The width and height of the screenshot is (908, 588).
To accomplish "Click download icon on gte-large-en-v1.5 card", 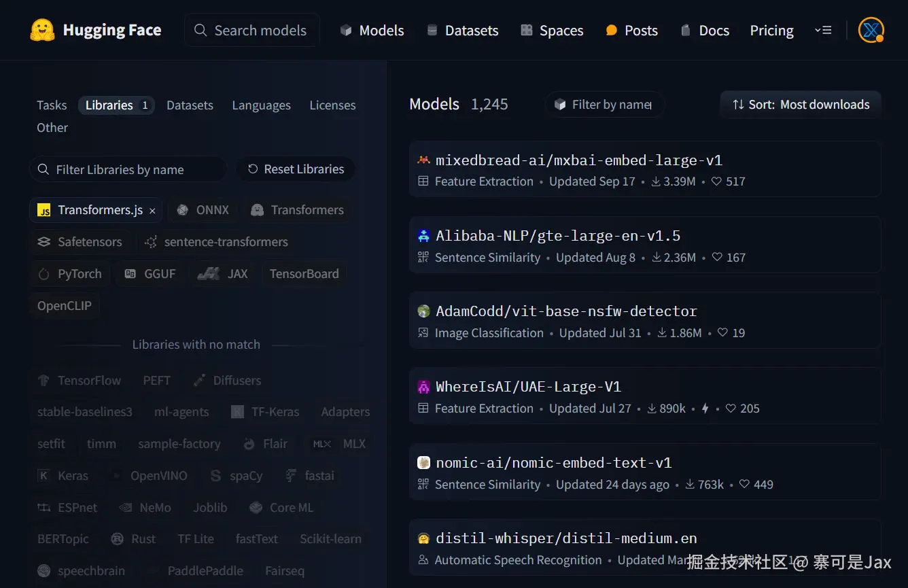I will pyautogui.click(x=657, y=258).
